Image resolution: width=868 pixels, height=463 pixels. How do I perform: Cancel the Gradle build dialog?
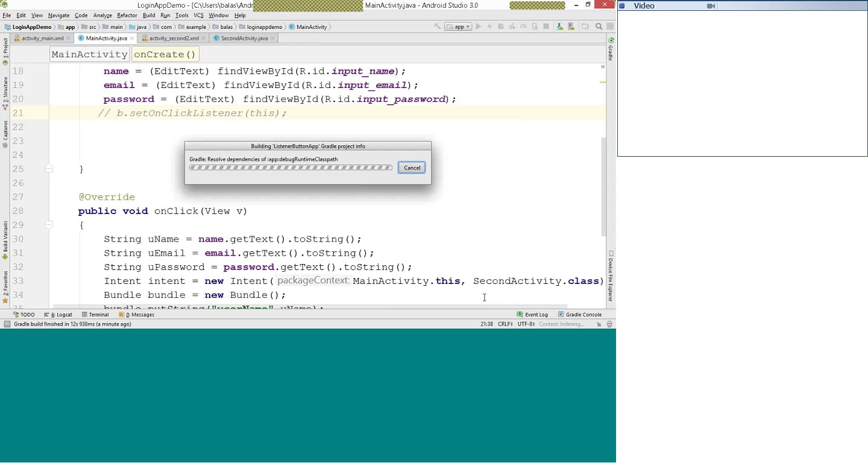tap(412, 168)
